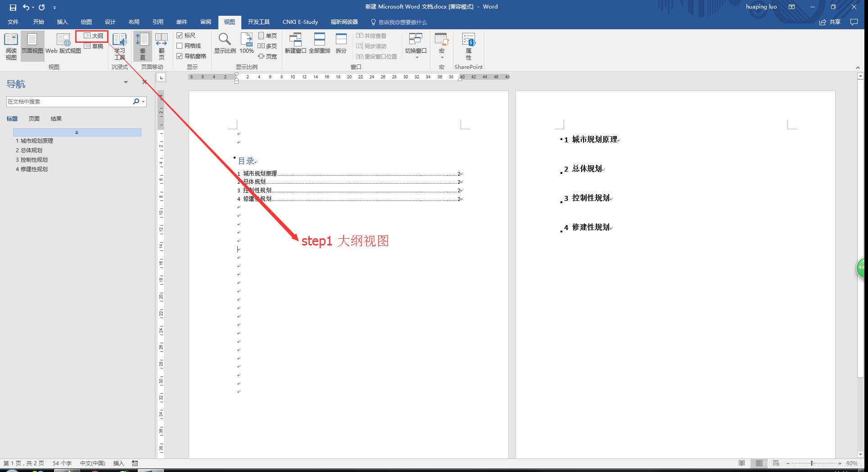This screenshot has height=472, width=868.
Task: Open the 大纲 outline view
Action: click(94, 36)
